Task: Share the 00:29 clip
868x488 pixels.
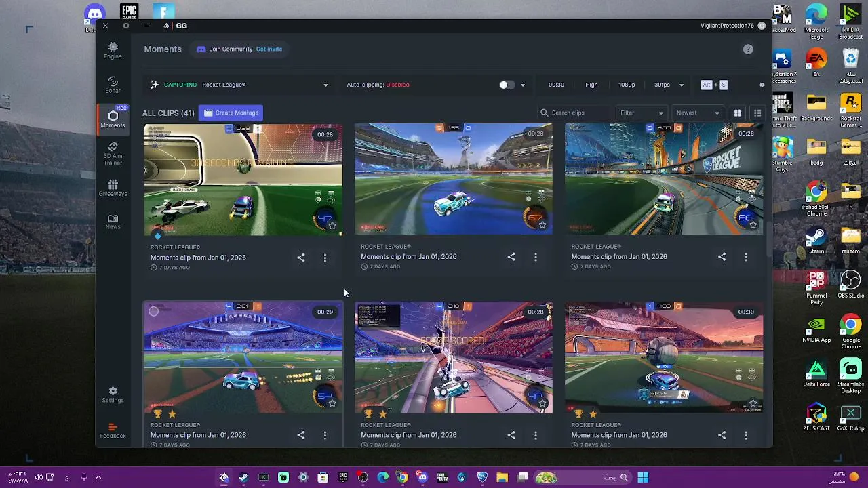Action: pos(301,435)
